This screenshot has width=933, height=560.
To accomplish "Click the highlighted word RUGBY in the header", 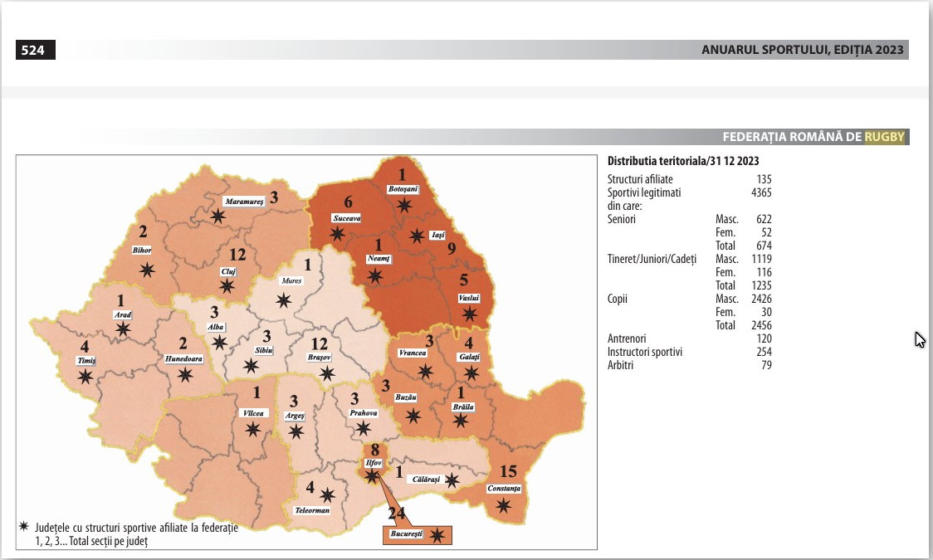I will (x=885, y=137).
